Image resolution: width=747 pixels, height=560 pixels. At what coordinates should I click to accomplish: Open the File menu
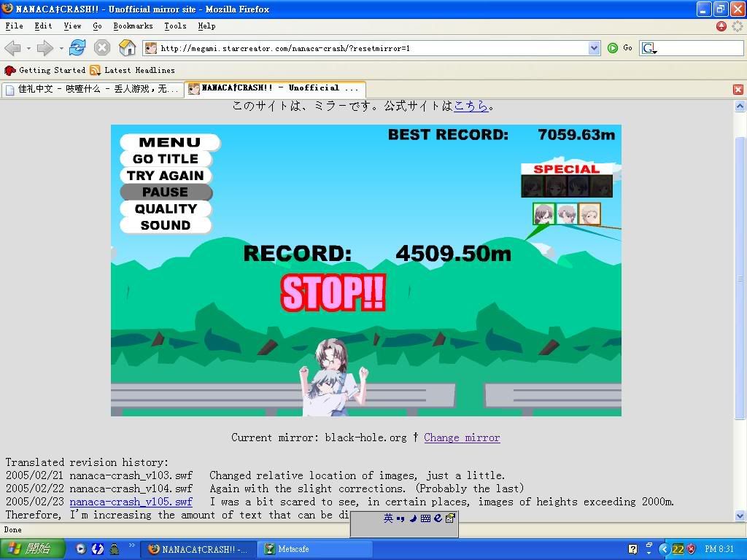(x=15, y=26)
